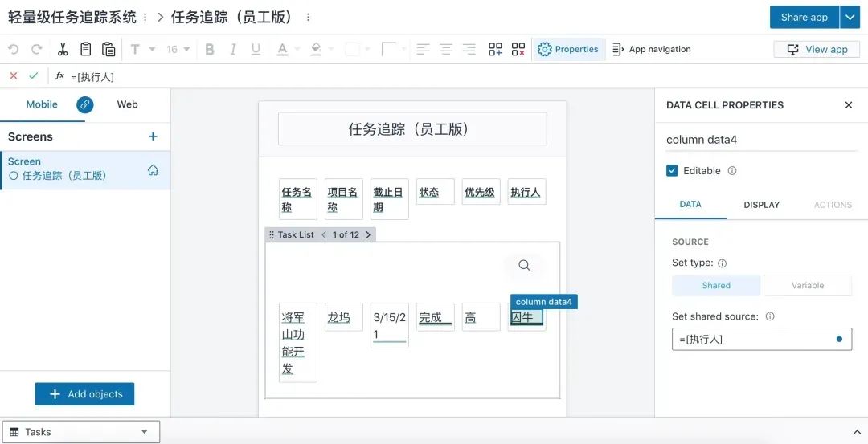Select the 任务追踪（员工版）screen item
This screenshot has height=444, width=868.
pos(85,169)
